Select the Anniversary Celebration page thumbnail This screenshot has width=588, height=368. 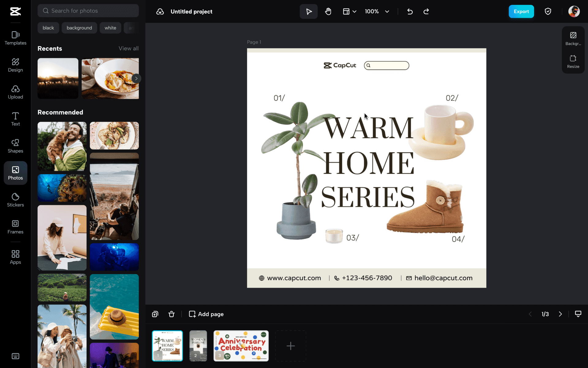(x=241, y=346)
